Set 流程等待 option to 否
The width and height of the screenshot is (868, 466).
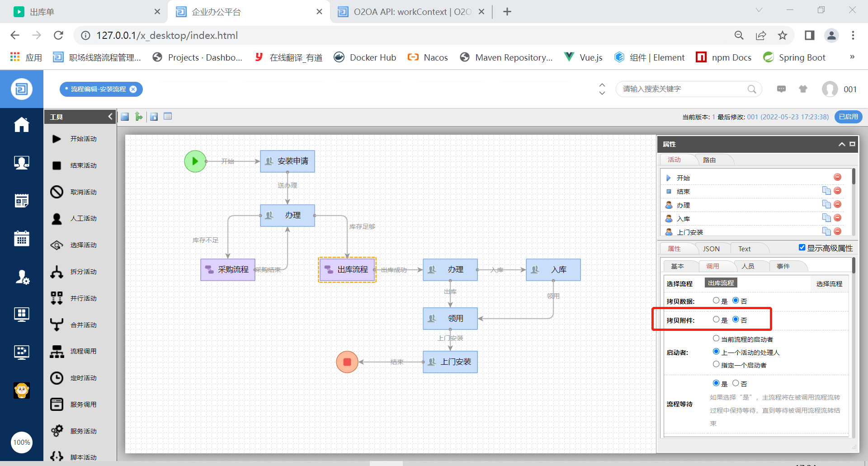(736, 383)
